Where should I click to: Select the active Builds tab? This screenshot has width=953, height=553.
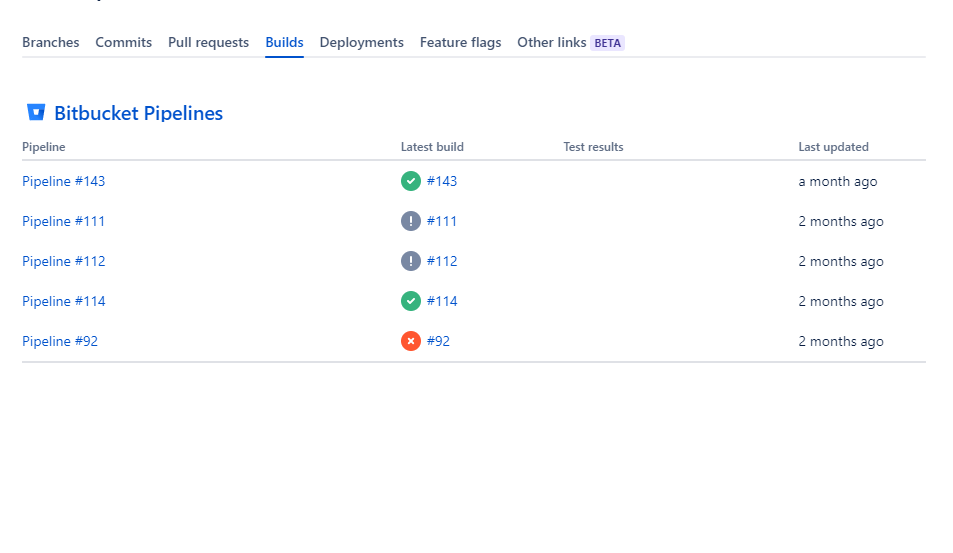[x=284, y=43]
